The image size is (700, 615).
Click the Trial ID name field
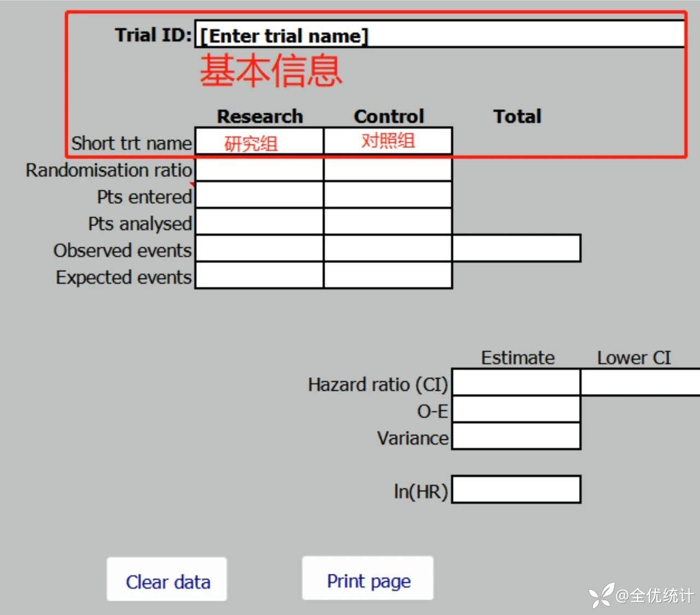coord(440,35)
